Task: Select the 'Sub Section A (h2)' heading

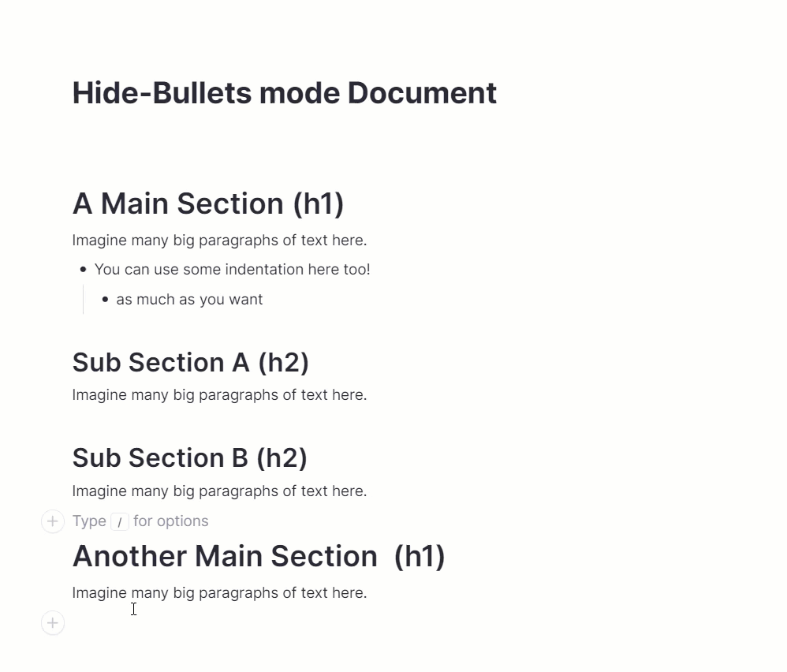Action: 190,363
